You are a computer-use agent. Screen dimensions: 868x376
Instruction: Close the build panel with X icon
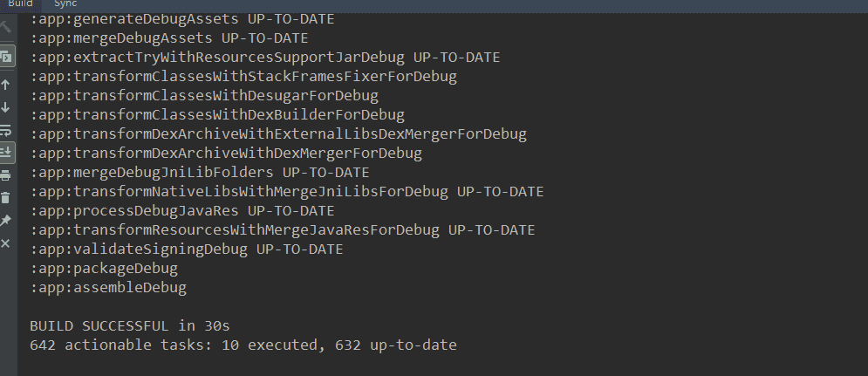tap(5, 243)
